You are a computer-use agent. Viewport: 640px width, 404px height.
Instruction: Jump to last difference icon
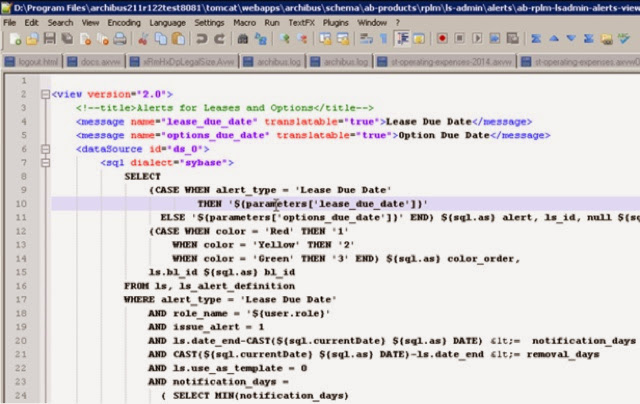(x=589, y=39)
